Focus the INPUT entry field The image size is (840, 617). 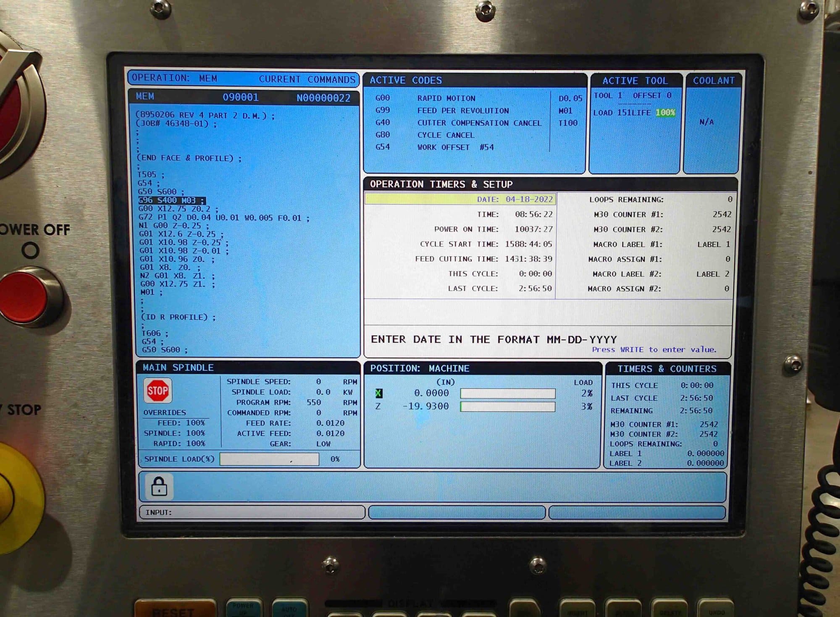click(x=252, y=512)
